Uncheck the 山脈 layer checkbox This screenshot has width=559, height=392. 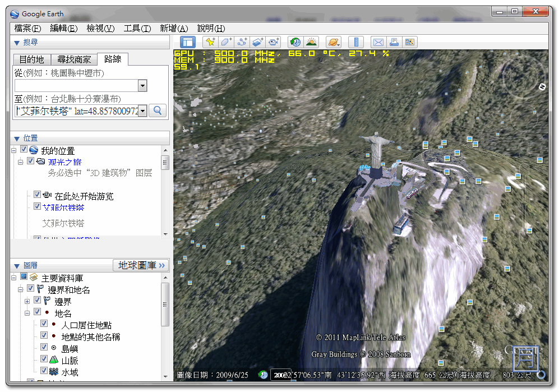(x=44, y=359)
